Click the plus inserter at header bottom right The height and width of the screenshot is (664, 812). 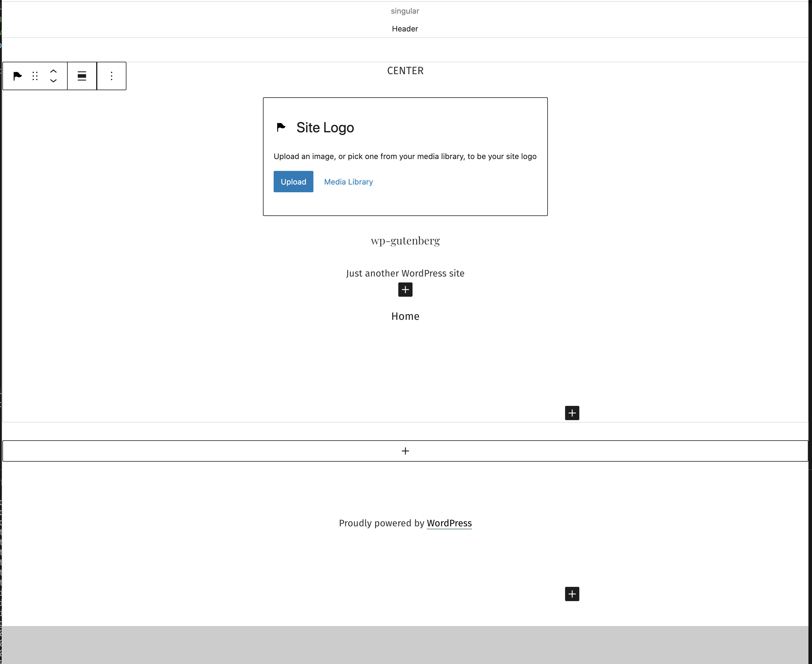point(572,413)
